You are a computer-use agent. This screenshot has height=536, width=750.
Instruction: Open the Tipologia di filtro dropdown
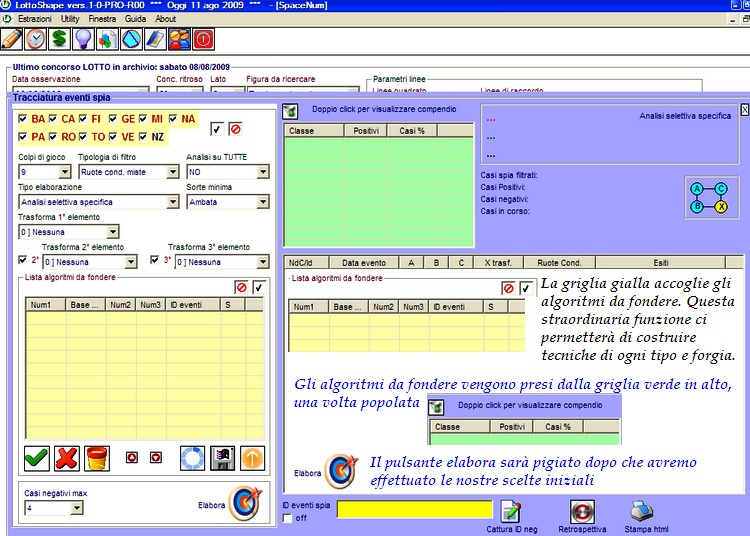[x=173, y=172]
